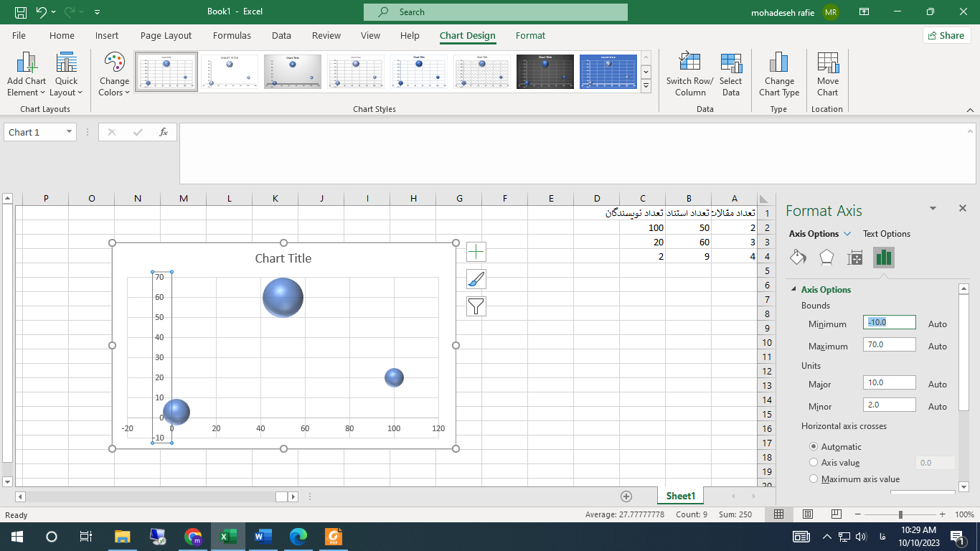This screenshot has width=980, height=551.
Task: Click the Major unit input field
Action: [x=890, y=382]
